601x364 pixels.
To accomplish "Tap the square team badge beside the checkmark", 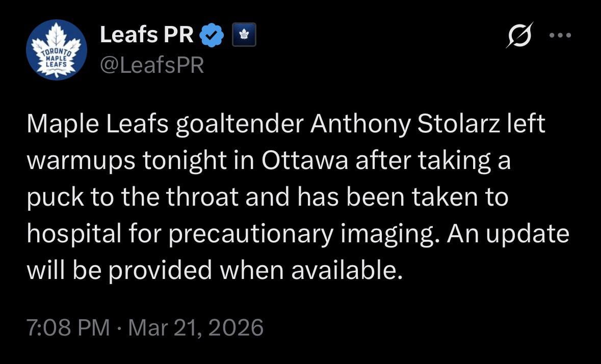I will point(243,35).
